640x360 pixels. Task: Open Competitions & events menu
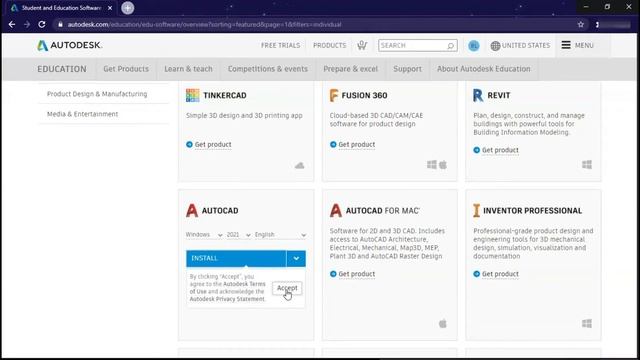[x=268, y=69]
